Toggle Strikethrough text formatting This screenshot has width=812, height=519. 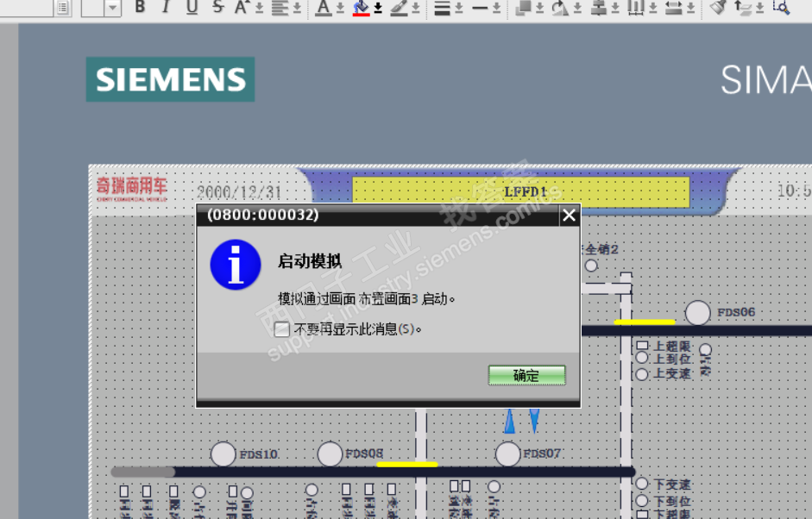[218, 7]
